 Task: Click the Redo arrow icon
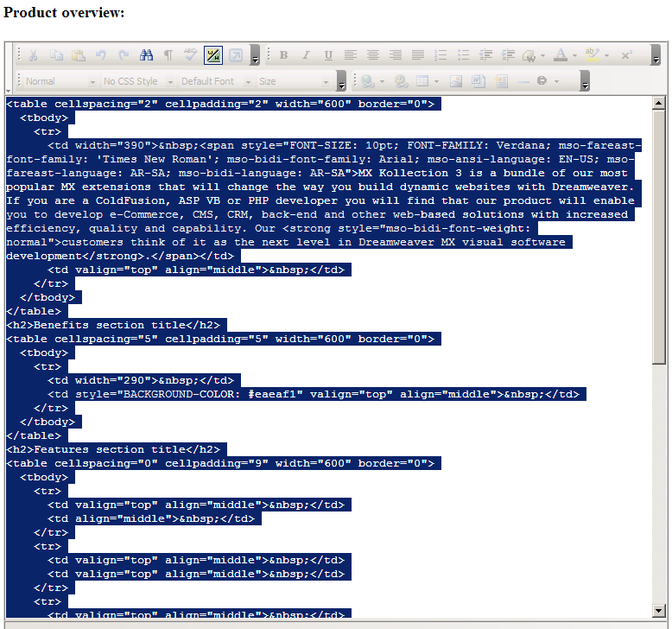124,55
